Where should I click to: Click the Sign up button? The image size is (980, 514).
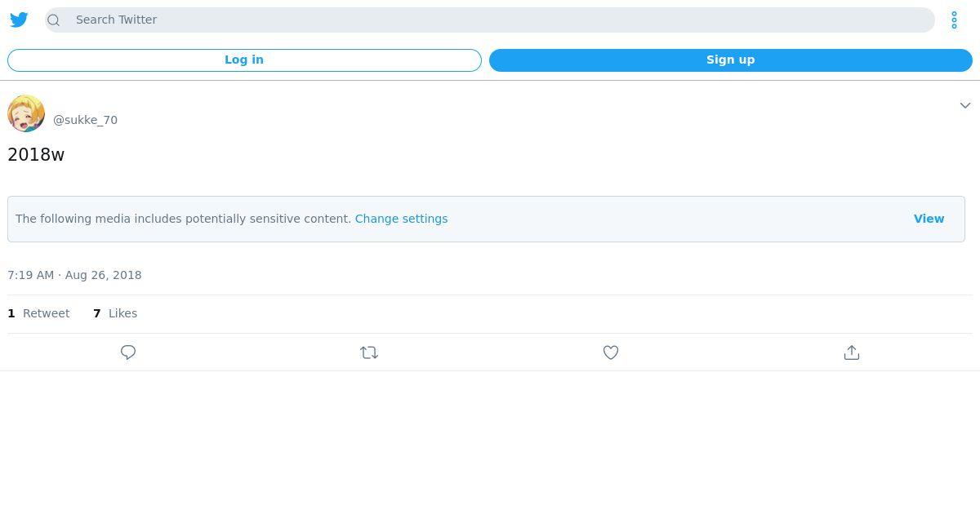[x=731, y=60]
